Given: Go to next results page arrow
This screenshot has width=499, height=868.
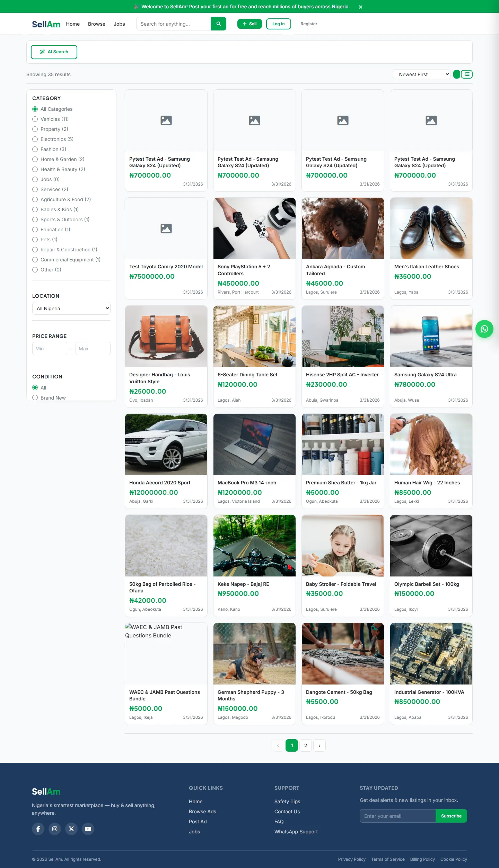Looking at the screenshot, I should click(319, 745).
